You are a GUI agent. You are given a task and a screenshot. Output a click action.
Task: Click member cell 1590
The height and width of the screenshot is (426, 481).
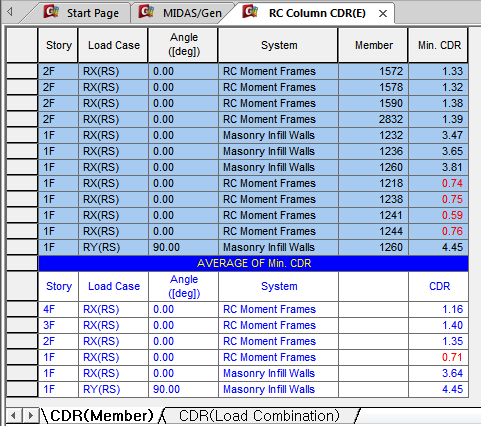pos(373,103)
